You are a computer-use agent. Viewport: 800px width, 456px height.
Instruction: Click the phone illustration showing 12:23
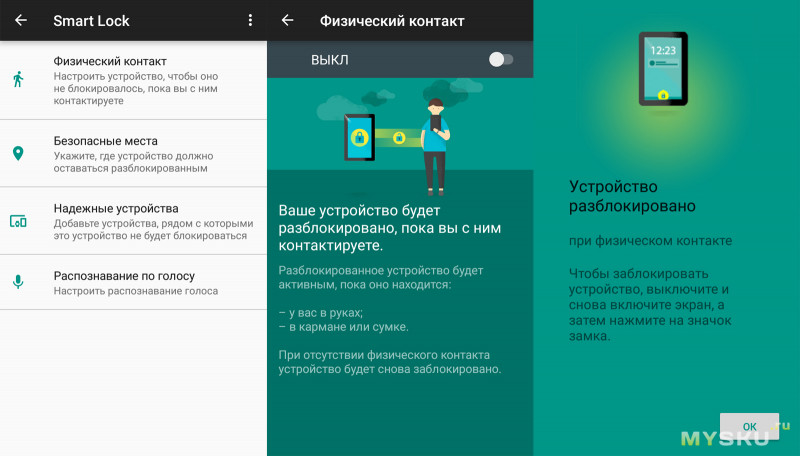[663, 69]
